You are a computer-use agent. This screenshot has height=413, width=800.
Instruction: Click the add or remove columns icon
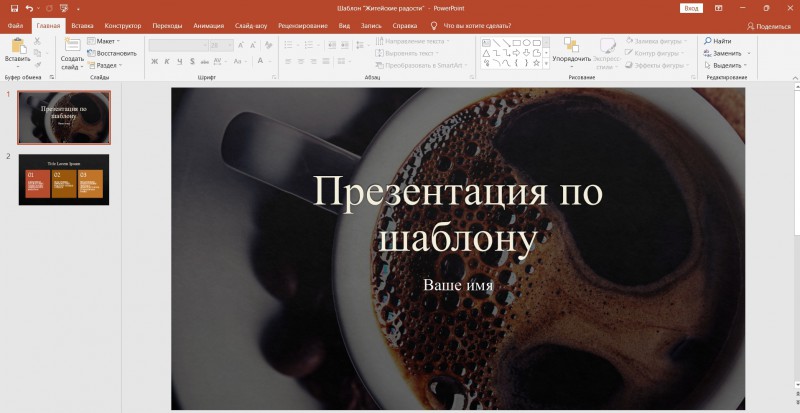(x=342, y=61)
